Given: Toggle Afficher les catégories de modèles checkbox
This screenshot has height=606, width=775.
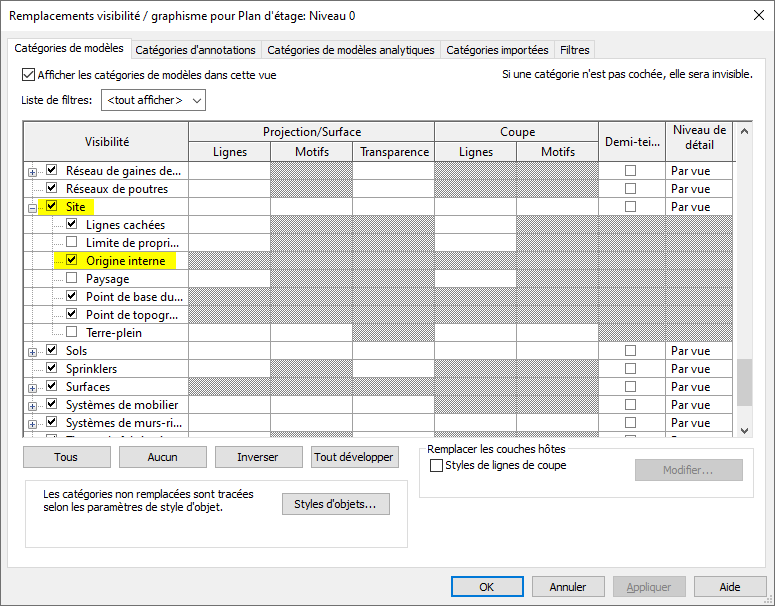Looking at the screenshot, I should [x=28, y=75].
